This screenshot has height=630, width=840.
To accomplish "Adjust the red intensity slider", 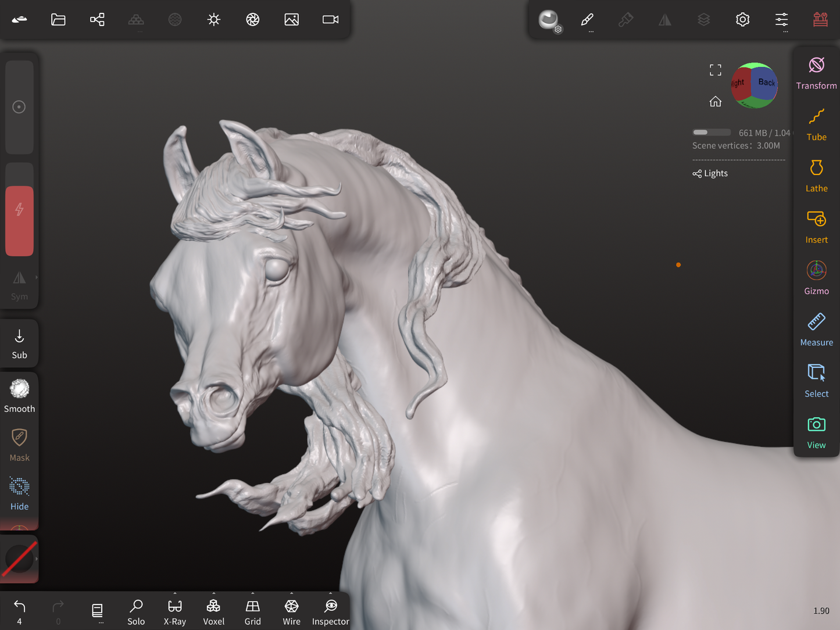I will [19, 221].
